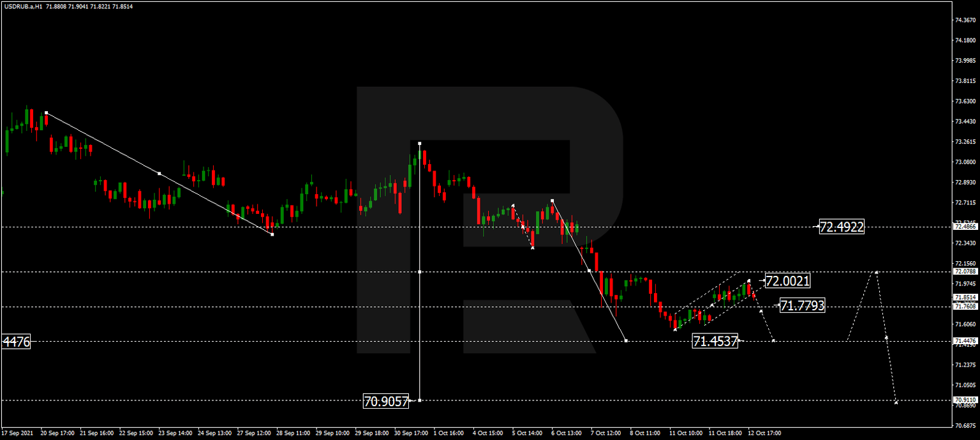Screen dimensions: 980x440
Task: Click the trendline anchor square near 6 Oct peak
Action: coord(553,200)
